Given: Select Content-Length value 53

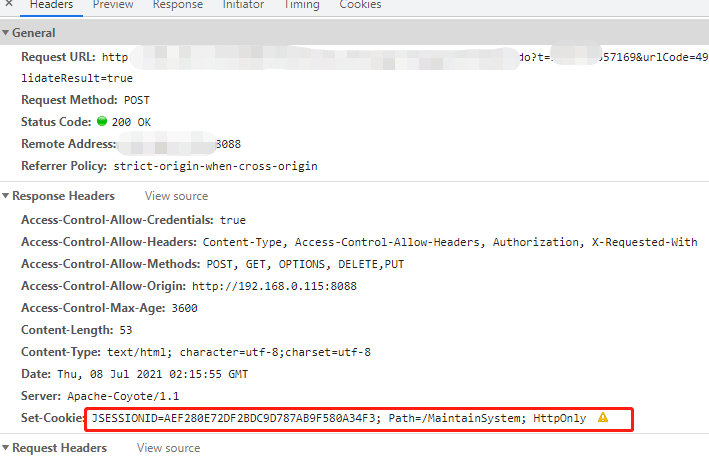Looking at the screenshot, I should tap(126, 330).
